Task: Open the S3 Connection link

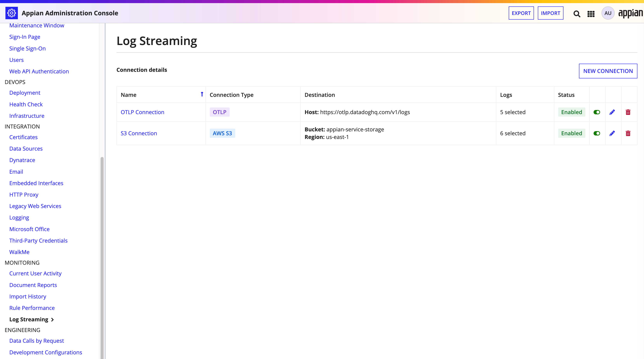Action: tap(139, 134)
